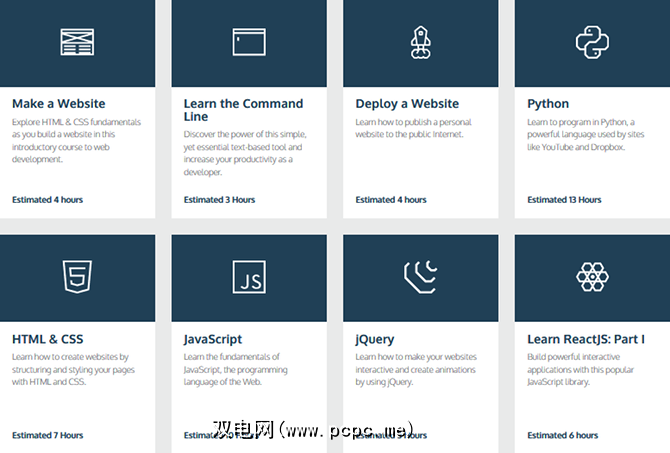
Task: Click the Make a Website wireframe icon
Action: 77,42
